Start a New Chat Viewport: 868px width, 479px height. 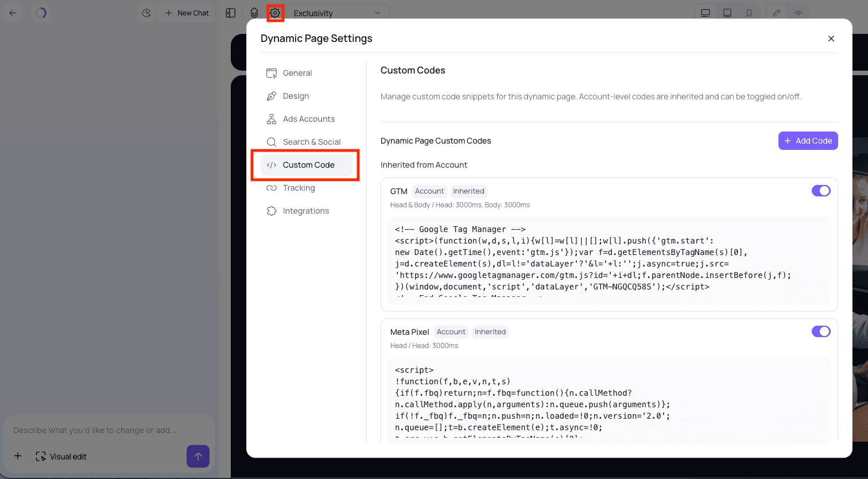coord(187,13)
